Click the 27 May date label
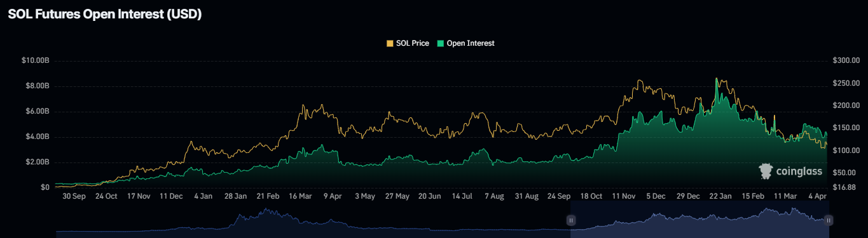This screenshot has width=868, height=238. coord(397,197)
